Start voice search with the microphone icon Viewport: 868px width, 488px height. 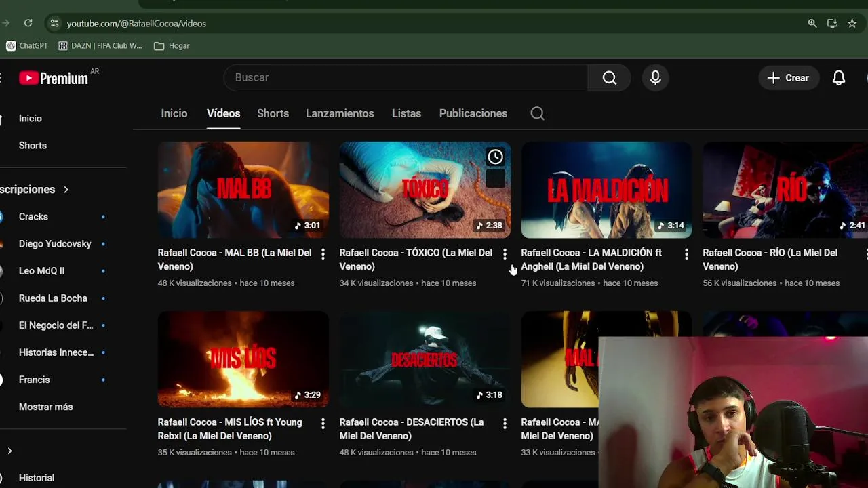pos(655,77)
